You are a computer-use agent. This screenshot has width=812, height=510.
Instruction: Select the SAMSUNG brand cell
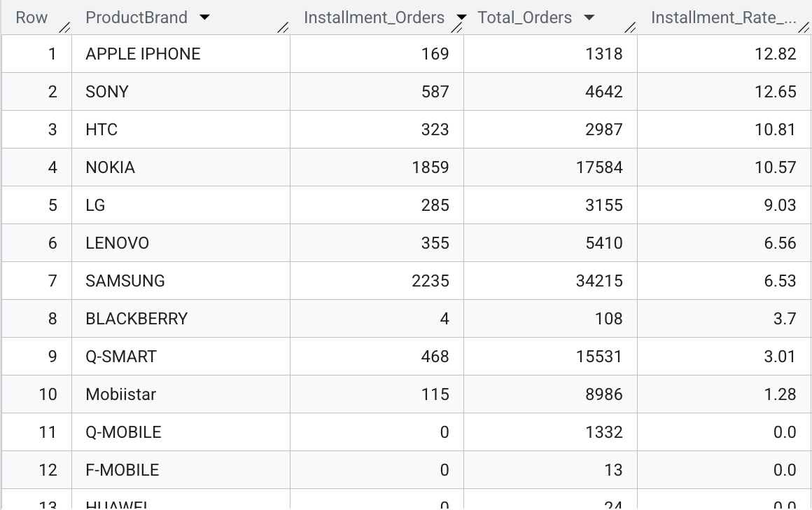pyautogui.click(x=181, y=281)
